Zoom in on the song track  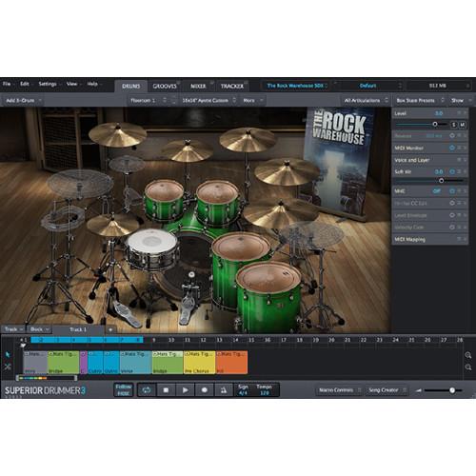tap(468, 355)
